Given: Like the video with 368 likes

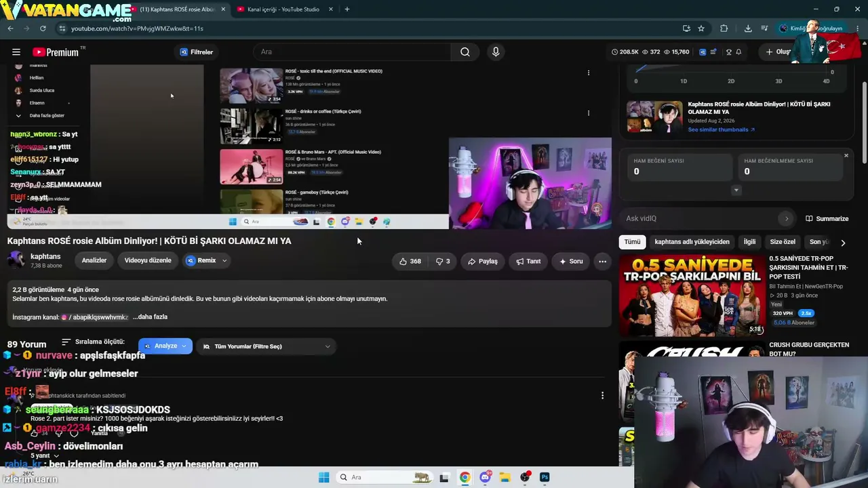Looking at the screenshot, I should [x=410, y=261].
